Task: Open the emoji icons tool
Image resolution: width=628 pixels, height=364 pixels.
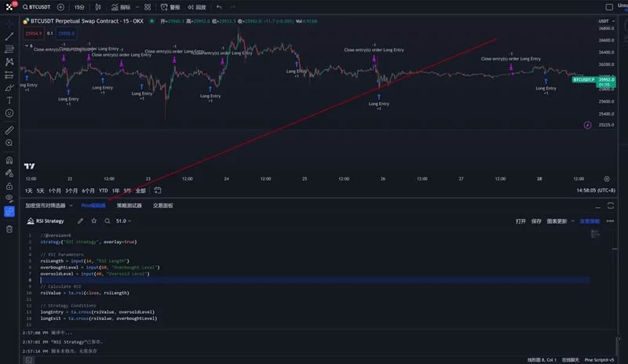Action: (x=9, y=113)
